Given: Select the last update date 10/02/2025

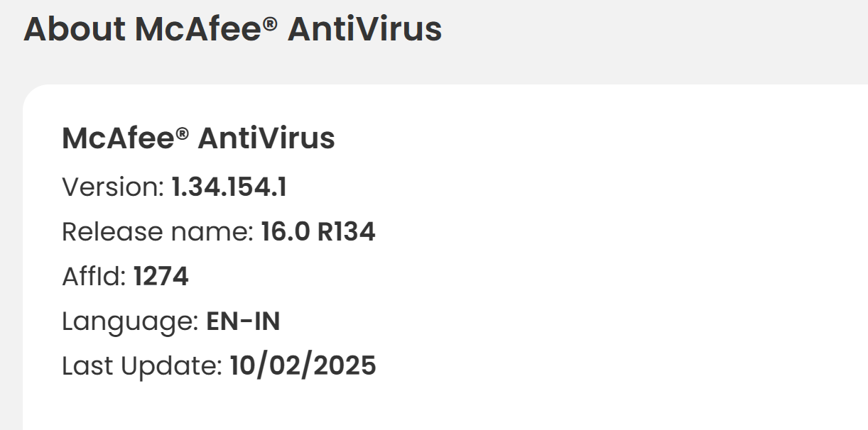Looking at the screenshot, I should [303, 366].
